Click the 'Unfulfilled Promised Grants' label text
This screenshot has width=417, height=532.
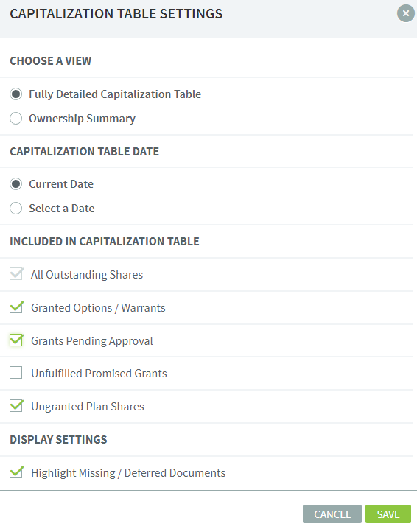pos(99,374)
